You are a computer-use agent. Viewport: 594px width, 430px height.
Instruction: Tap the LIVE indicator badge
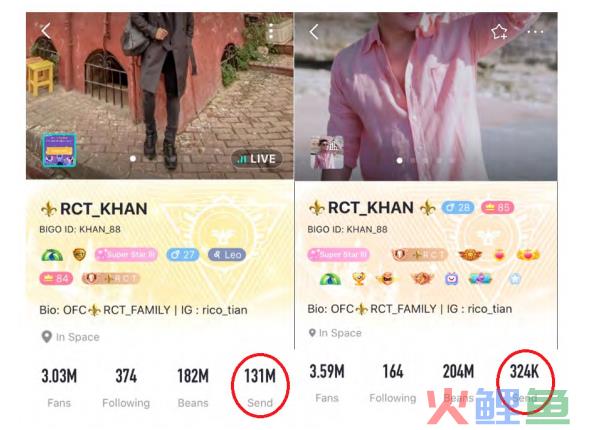[257, 159]
